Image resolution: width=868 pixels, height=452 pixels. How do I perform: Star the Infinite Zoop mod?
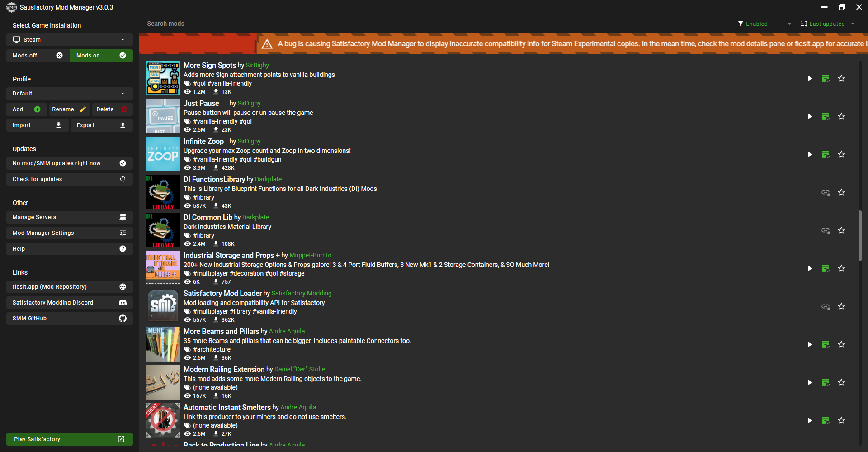click(x=841, y=154)
